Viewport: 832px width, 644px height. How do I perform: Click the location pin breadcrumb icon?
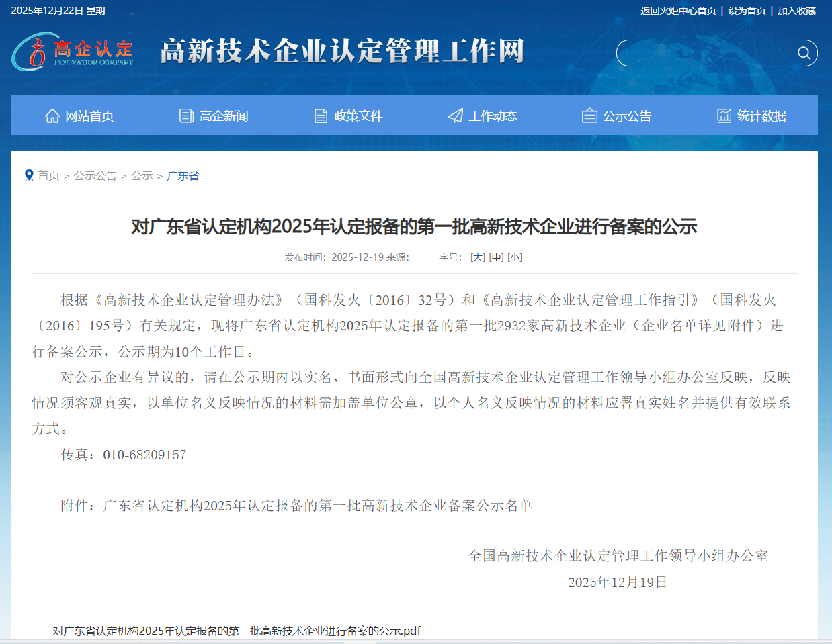(x=29, y=175)
